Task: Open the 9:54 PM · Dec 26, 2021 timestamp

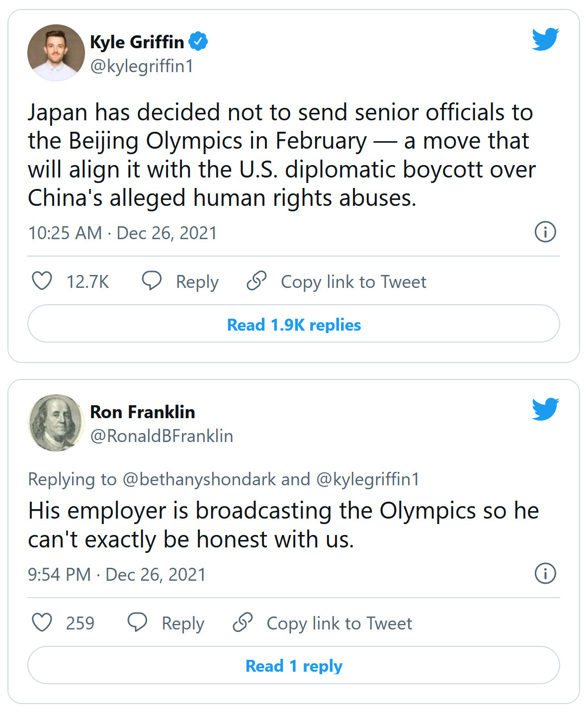Action: click(117, 575)
